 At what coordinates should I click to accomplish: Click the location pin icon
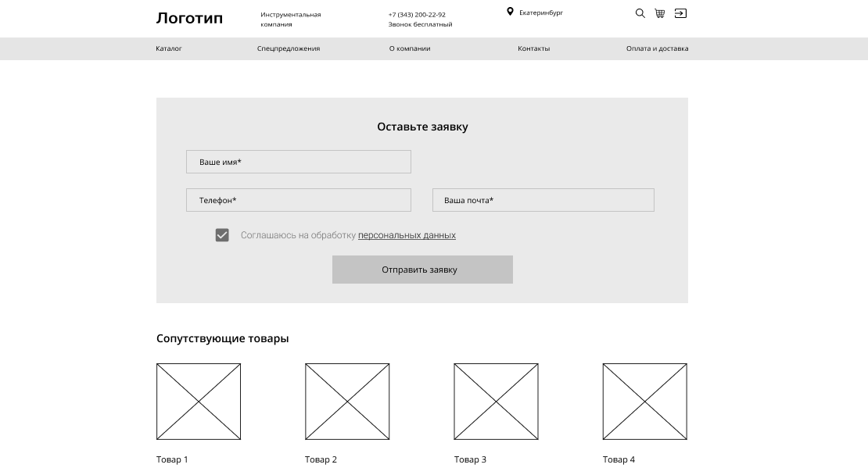pos(510,12)
